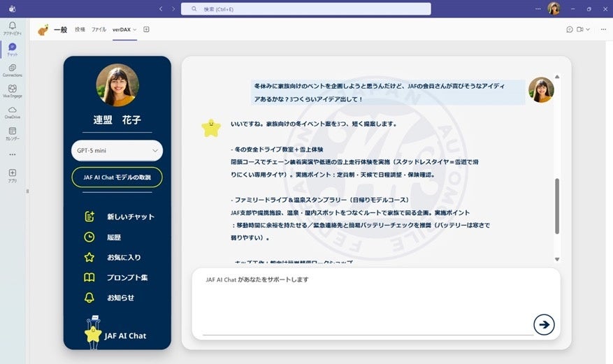Image resolution: width=613 pixels, height=364 pixels.
Task: Click the notifications bell icon in panel
Action: (x=89, y=298)
